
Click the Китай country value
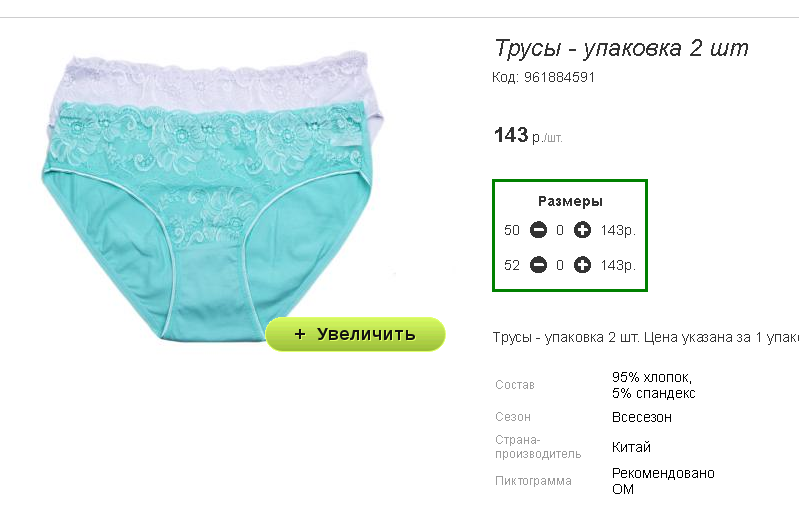[631, 447]
